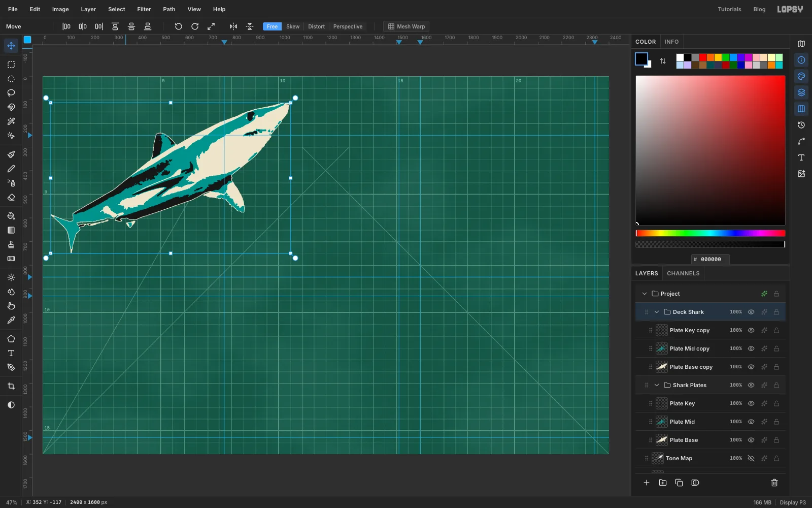This screenshot has height=508, width=812.
Task: Click the 47% zoom level readout
Action: [12, 502]
